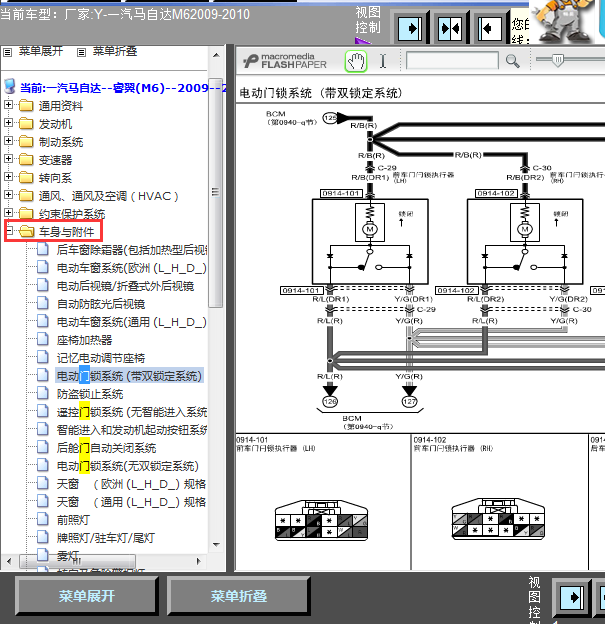Select 电动门锁系统 (带双锁定系统) entry
The height and width of the screenshot is (624, 605).
point(129,376)
